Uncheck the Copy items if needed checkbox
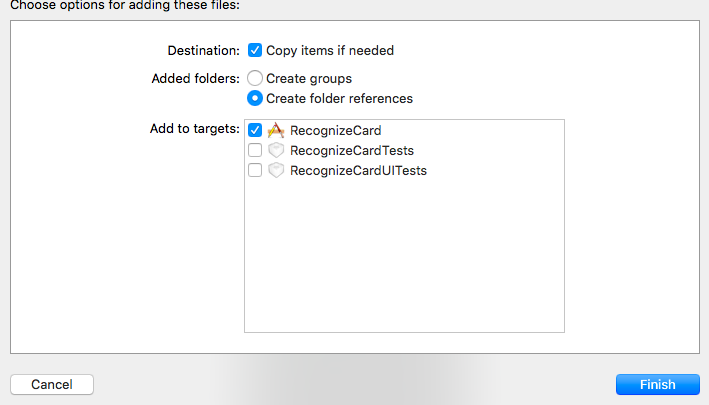 [255, 50]
